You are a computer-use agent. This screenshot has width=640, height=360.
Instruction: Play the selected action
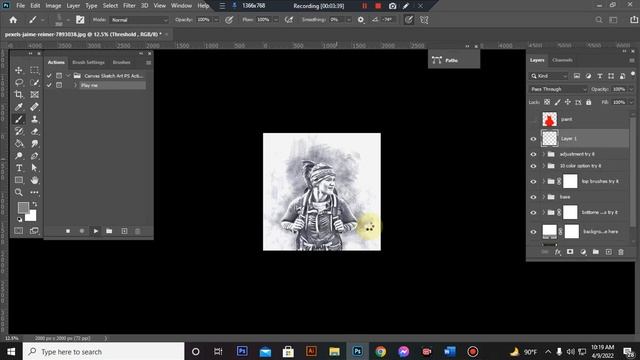pos(96,231)
